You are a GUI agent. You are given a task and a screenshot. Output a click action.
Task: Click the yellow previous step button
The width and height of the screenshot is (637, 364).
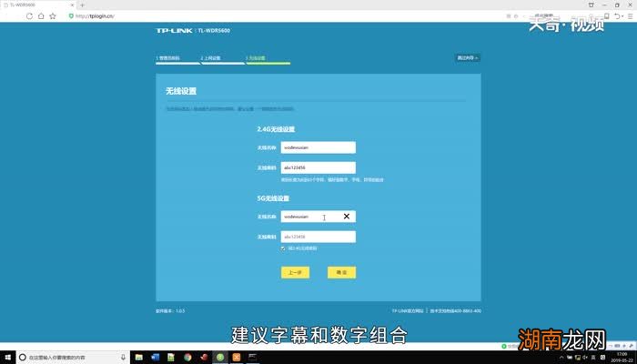296,273
